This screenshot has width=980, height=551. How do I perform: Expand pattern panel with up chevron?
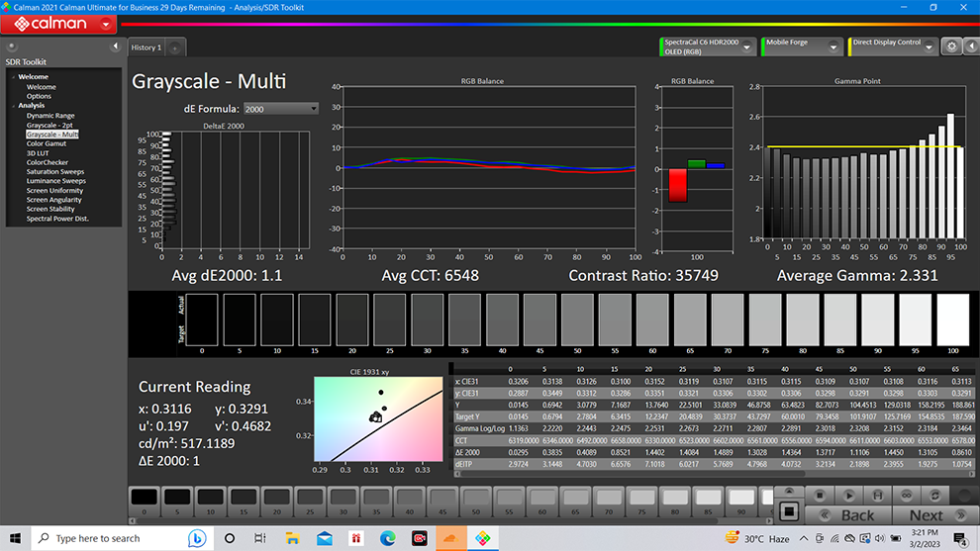[x=789, y=492]
